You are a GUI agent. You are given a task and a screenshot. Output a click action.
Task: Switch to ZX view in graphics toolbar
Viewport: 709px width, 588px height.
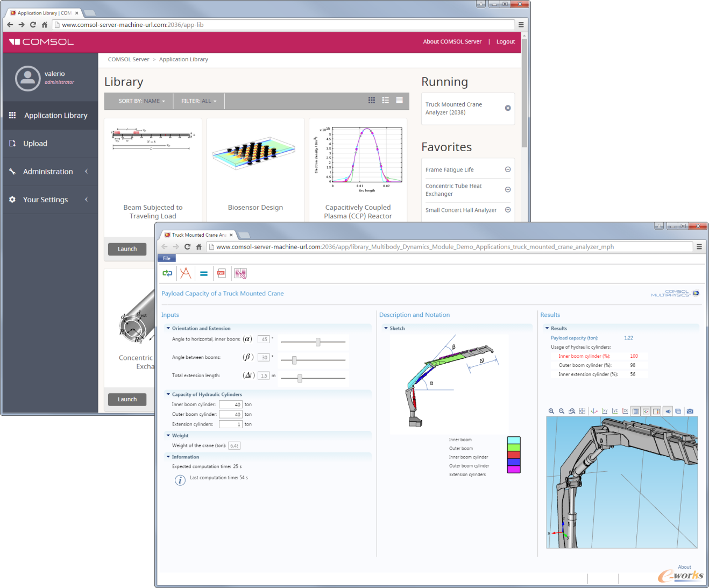[625, 411]
